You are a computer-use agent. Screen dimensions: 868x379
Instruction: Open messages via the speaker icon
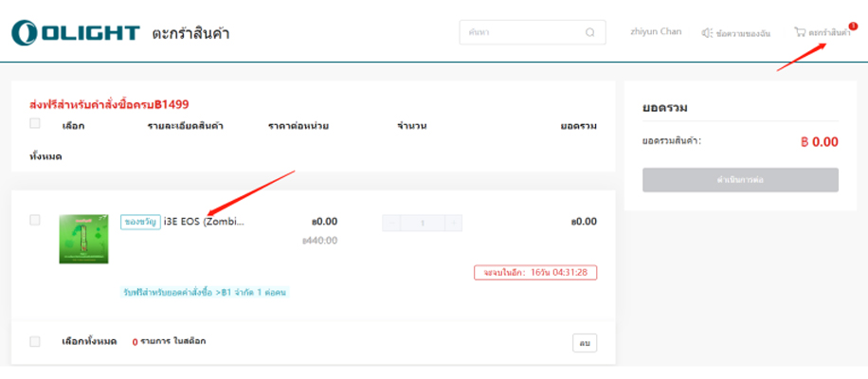707,33
